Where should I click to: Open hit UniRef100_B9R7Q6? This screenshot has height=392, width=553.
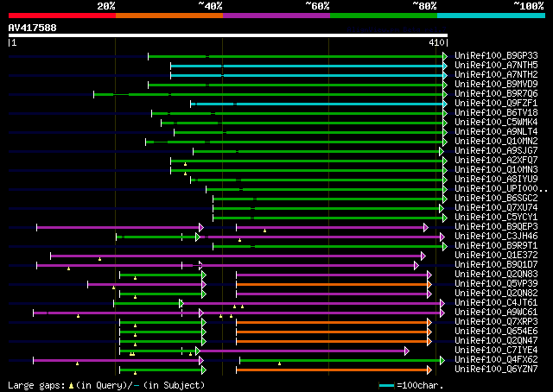pos(496,94)
